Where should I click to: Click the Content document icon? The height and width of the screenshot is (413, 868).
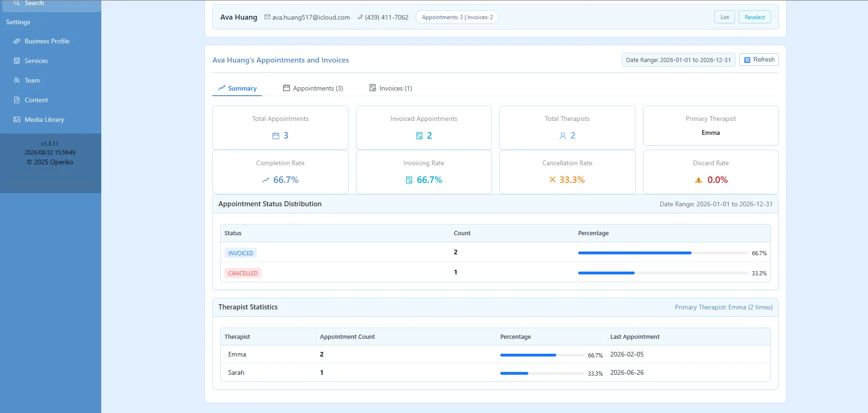(17, 100)
